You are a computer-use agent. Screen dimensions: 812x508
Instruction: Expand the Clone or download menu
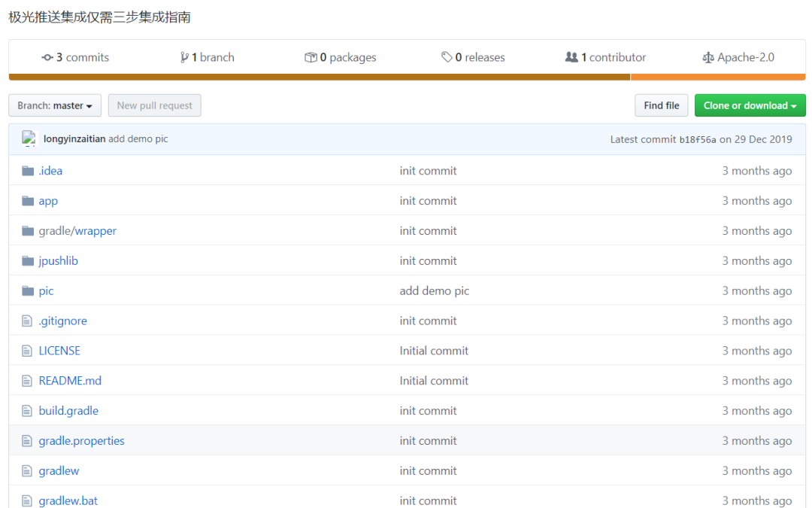tap(750, 105)
